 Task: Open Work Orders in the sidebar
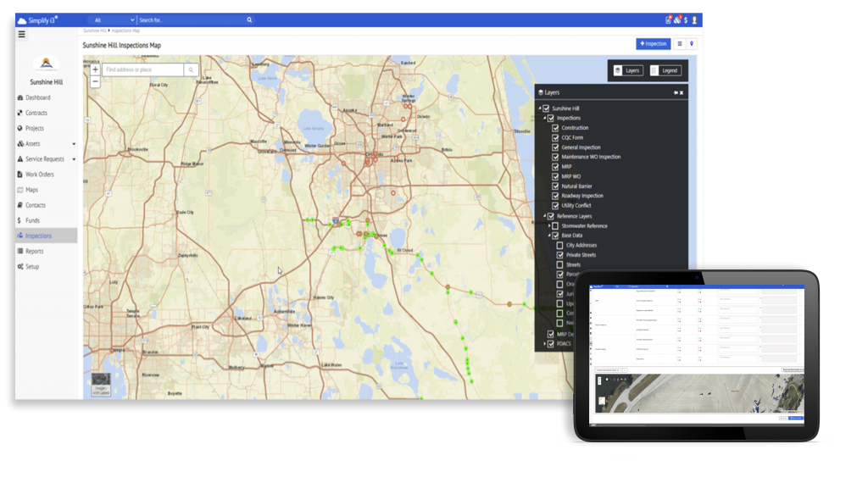tap(39, 175)
